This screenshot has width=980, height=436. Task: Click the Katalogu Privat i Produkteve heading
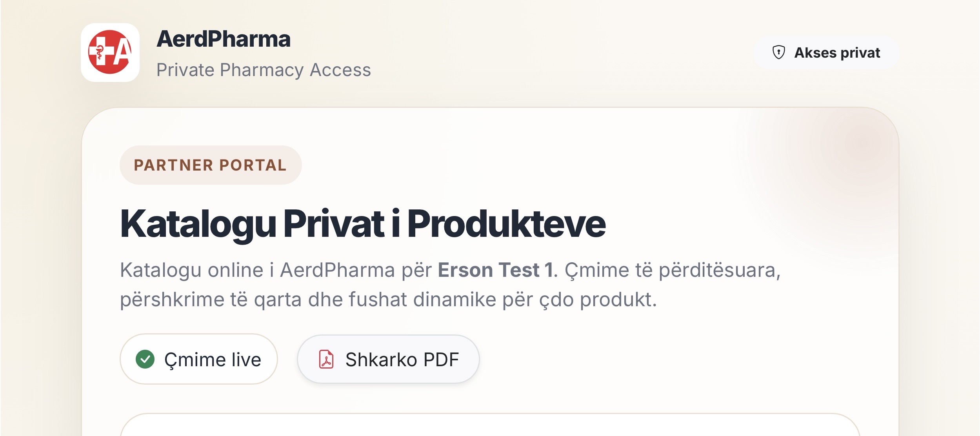pos(363,223)
